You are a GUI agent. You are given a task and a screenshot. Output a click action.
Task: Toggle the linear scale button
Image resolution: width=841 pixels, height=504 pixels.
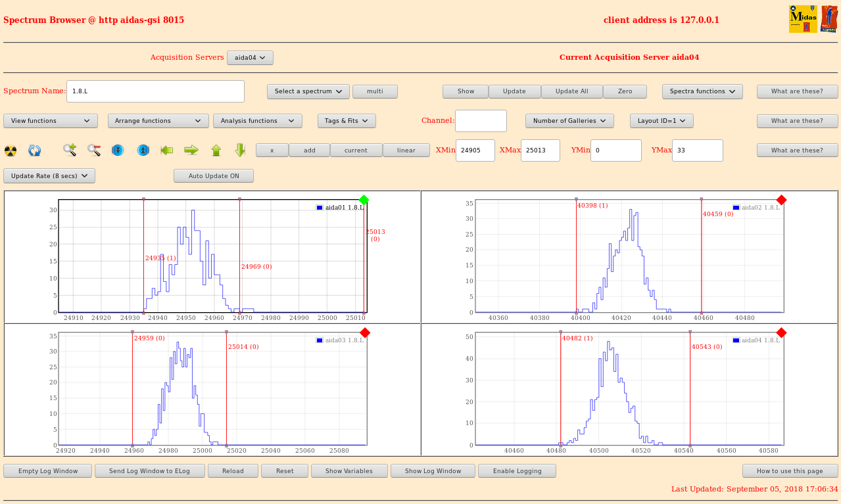(x=406, y=150)
